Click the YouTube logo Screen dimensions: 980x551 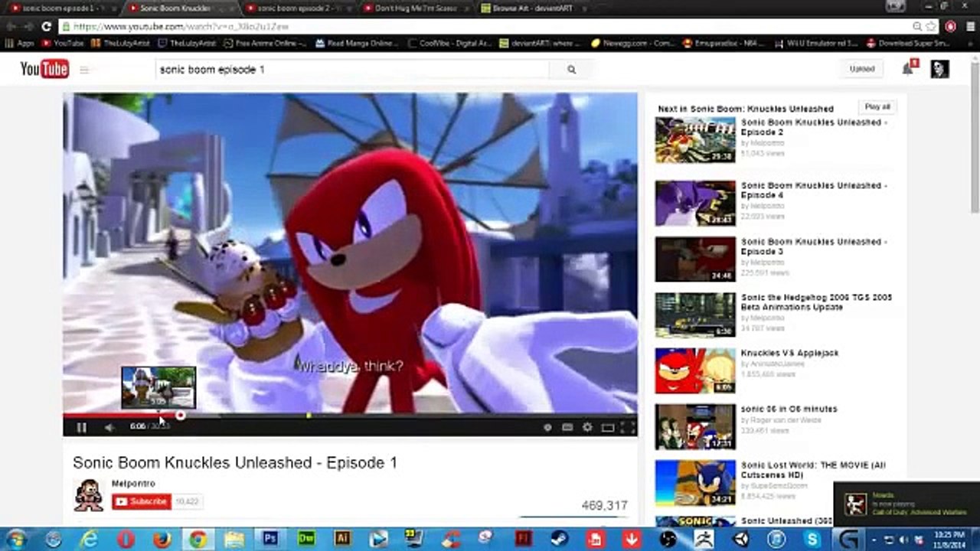pyautogui.click(x=44, y=69)
